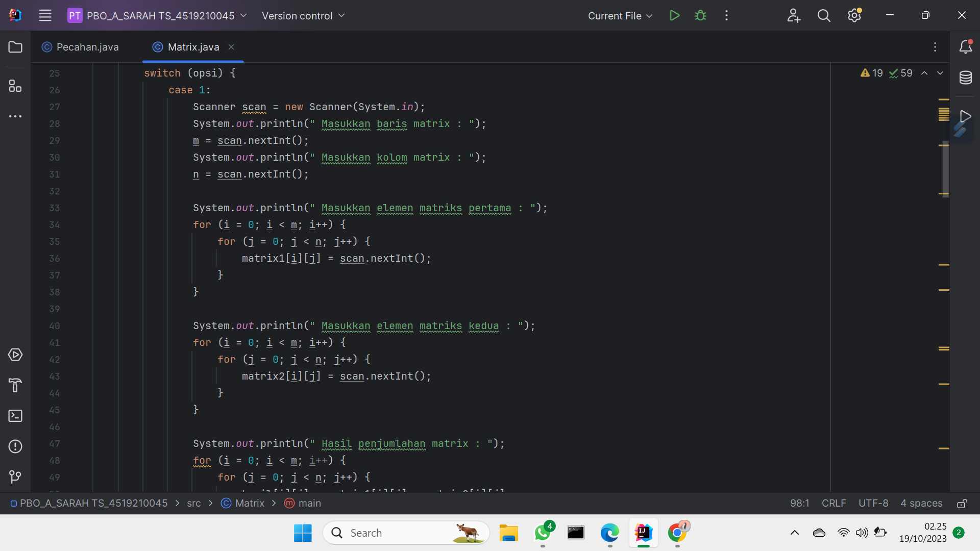Change the UTF-8 encoding in the status bar
Viewport: 980px width, 551px height.
(873, 503)
